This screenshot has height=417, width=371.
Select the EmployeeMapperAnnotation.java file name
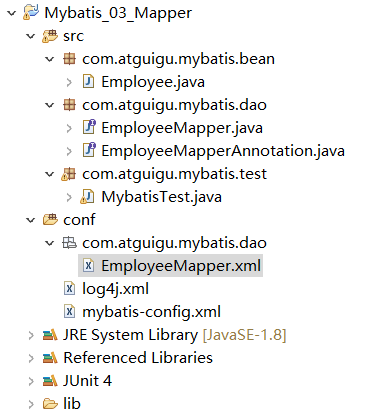[x=223, y=151]
